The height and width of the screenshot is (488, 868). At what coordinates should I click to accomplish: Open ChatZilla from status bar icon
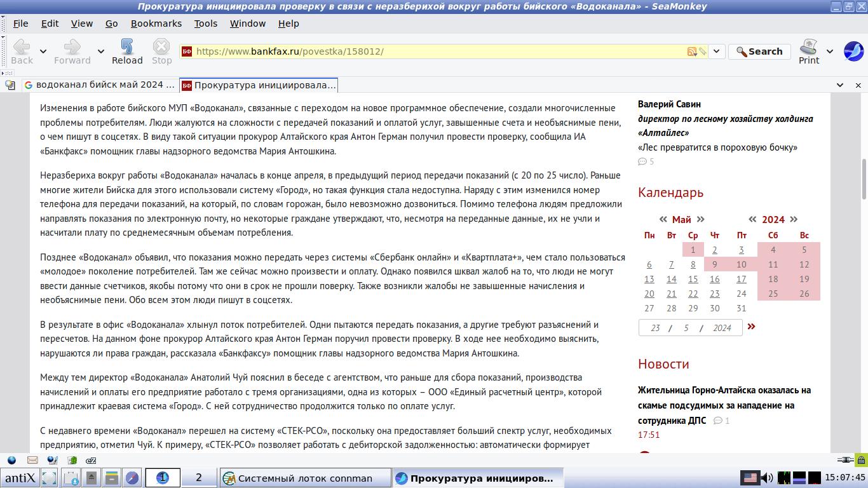point(91,460)
